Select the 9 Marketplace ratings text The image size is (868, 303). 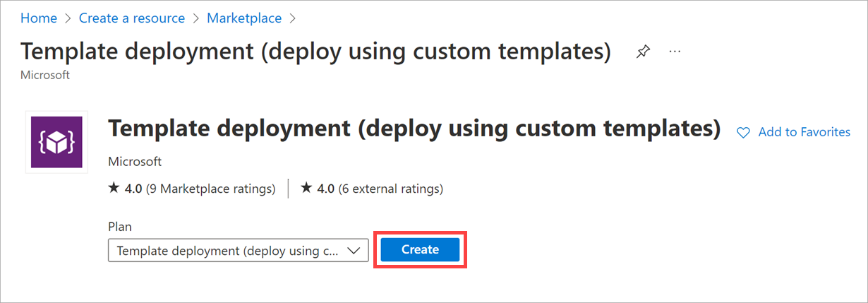(210, 189)
